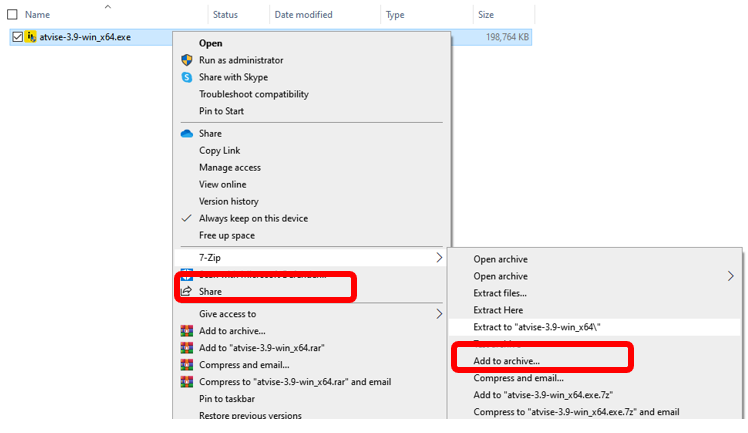Choose first Open archive in 7-Zip submenu
This screenshot has width=748, height=433.
click(500, 259)
